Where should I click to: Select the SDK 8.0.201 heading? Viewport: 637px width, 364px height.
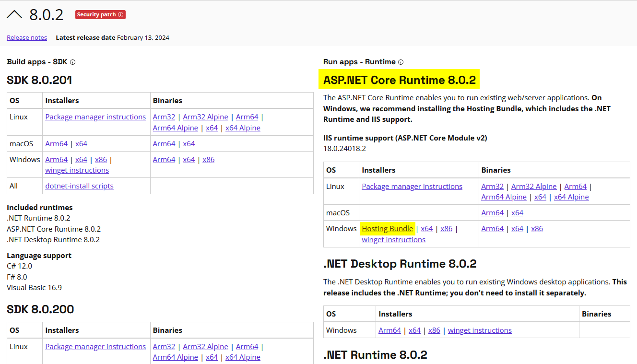pyautogui.click(x=39, y=80)
